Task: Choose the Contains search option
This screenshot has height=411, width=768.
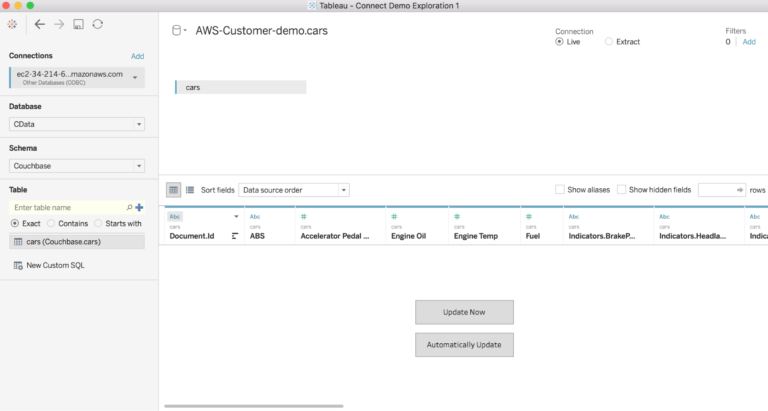Action: pos(51,223)
